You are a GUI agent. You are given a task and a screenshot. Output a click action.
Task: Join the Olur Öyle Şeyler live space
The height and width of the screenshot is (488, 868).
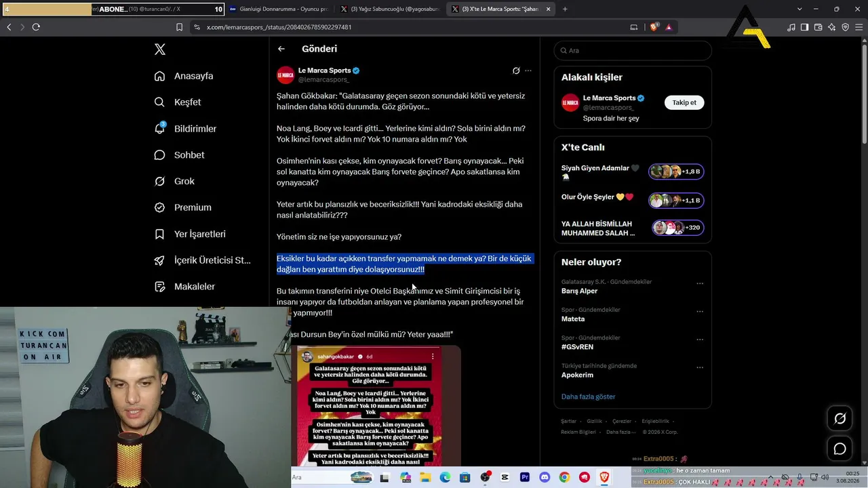click(676, 201)
